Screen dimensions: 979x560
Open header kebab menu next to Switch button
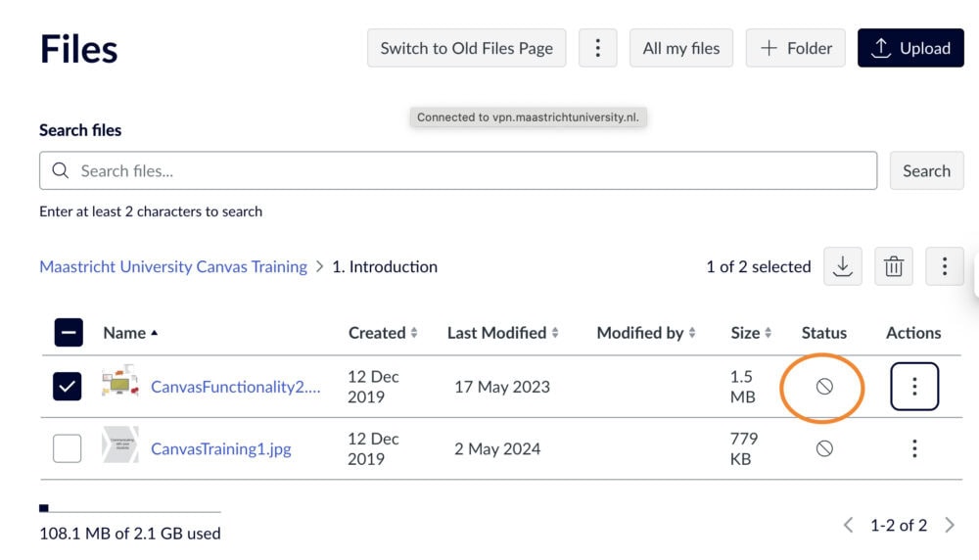point(597,48)
